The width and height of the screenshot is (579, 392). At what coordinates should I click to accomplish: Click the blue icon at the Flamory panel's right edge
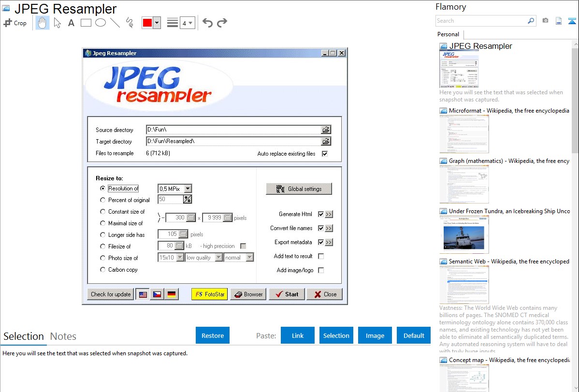[572, 21]
